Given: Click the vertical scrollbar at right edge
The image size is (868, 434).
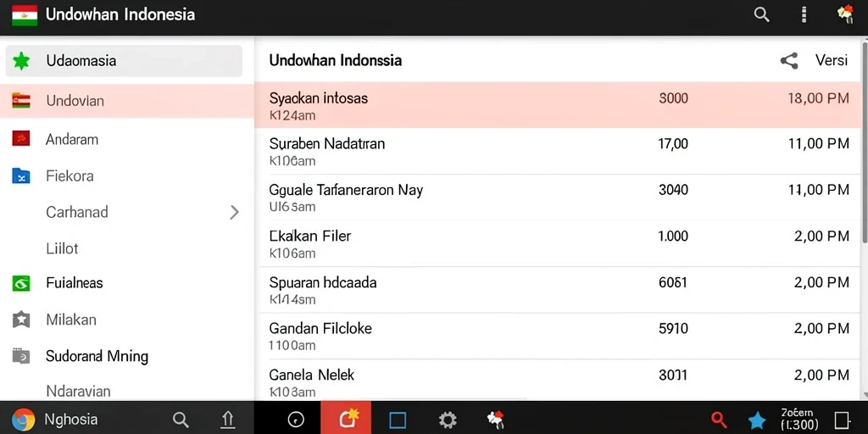Looking at the screenshot, I should click(x=865, y=142).
